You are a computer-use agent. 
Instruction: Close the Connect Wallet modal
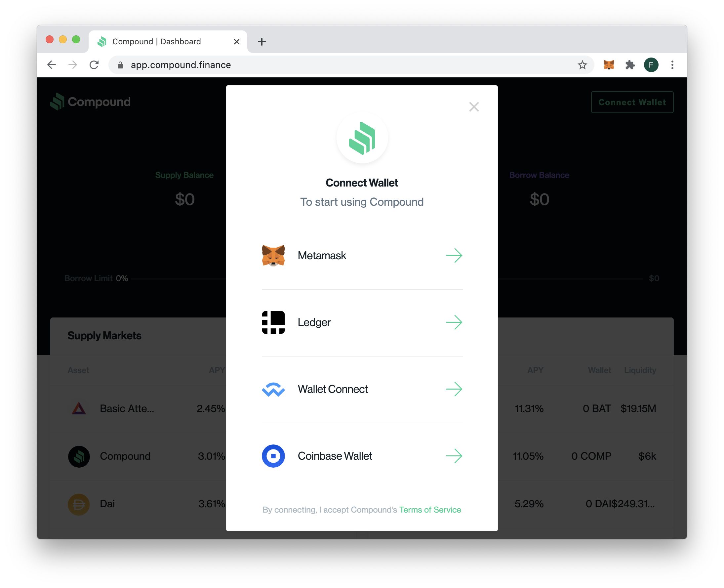(x=474, y=107)
